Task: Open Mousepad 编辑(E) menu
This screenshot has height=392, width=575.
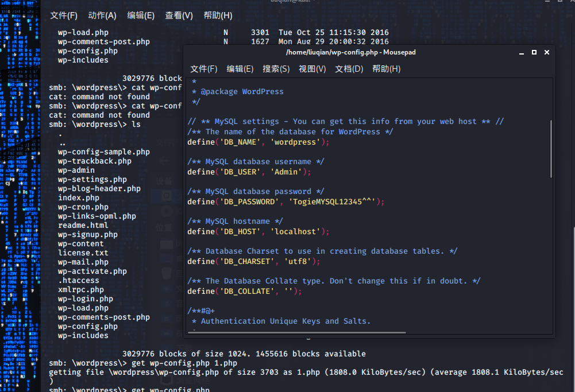Action: coord(240,69)
